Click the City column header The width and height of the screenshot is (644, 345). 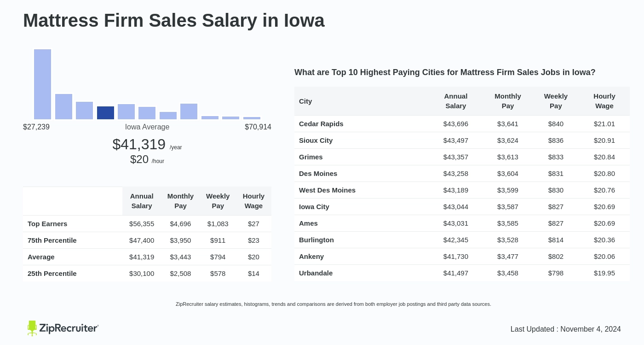click(x=305, y=101)
